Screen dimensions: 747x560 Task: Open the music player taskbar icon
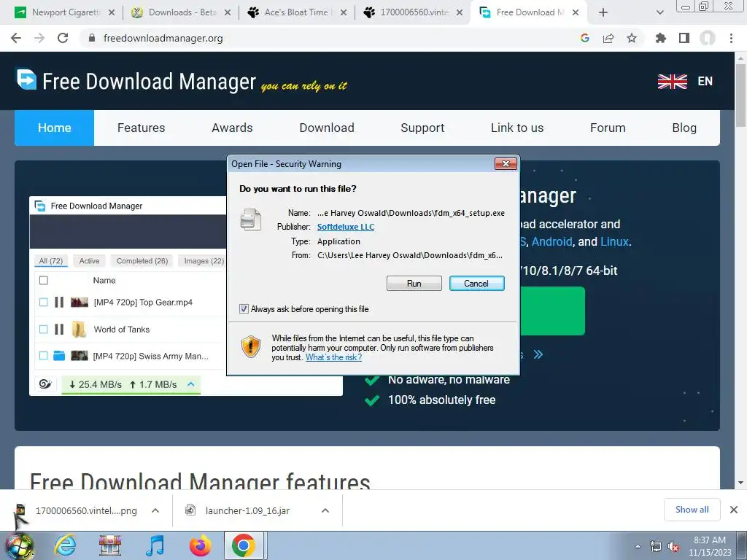tap(155, 545)
